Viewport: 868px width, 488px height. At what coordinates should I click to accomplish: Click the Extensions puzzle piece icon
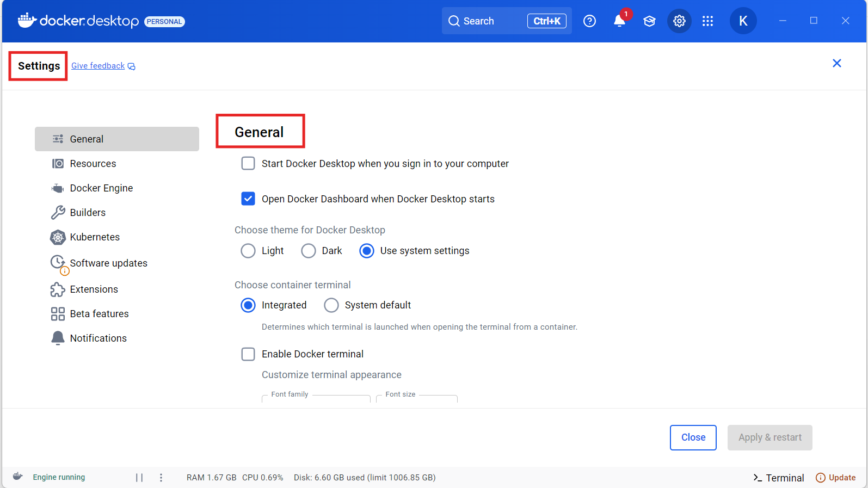(x=58, y=289)
